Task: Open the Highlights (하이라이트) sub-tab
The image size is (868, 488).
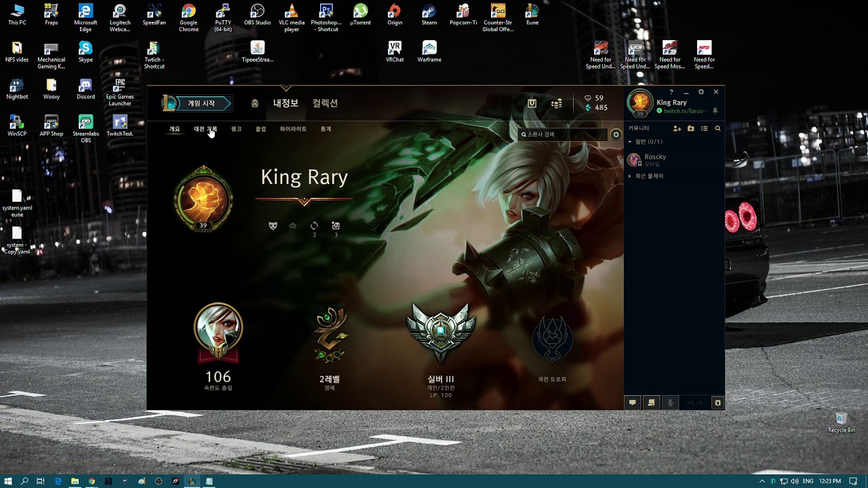Action: tap(293, 129)
